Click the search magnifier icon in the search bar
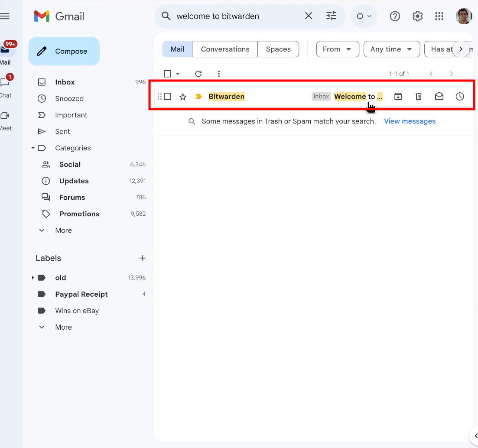This screenshot has width=478, height=448. (166, 16)
